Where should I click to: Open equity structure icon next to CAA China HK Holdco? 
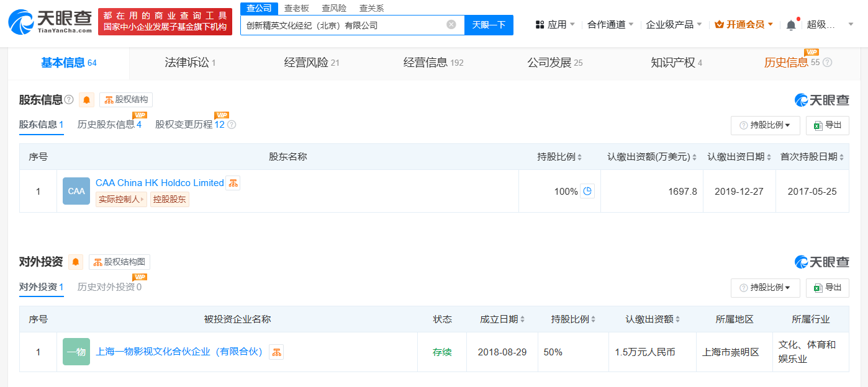(x=233, y=183)
